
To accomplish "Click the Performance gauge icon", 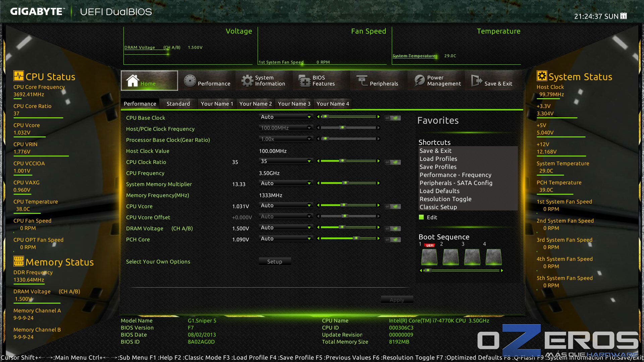I will click(190, 81).
